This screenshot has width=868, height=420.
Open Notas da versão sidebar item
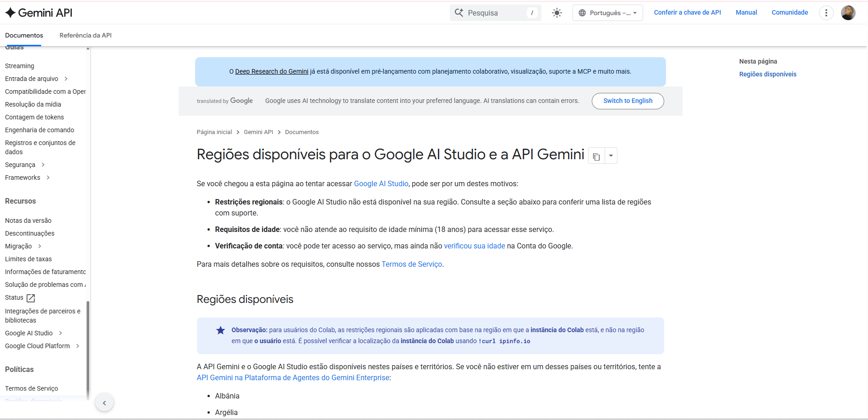pyautogui.click(x=28, y=221)
